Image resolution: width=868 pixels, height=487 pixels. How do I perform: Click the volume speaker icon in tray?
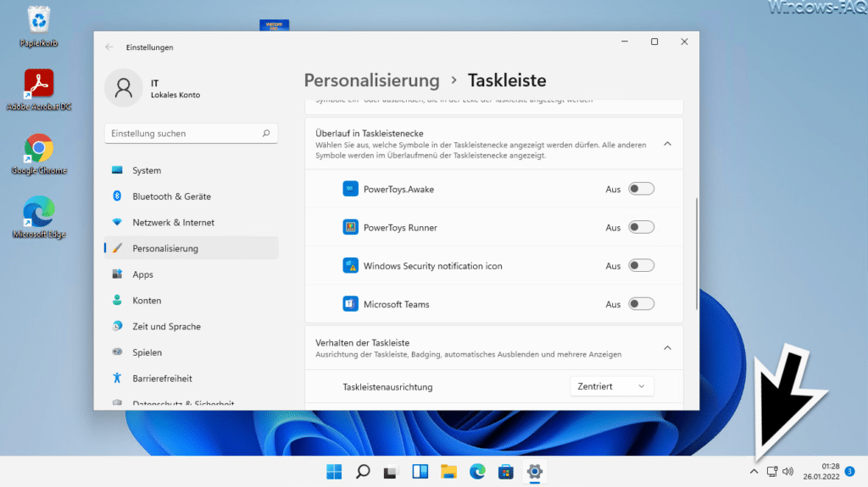tap(787, 472)
